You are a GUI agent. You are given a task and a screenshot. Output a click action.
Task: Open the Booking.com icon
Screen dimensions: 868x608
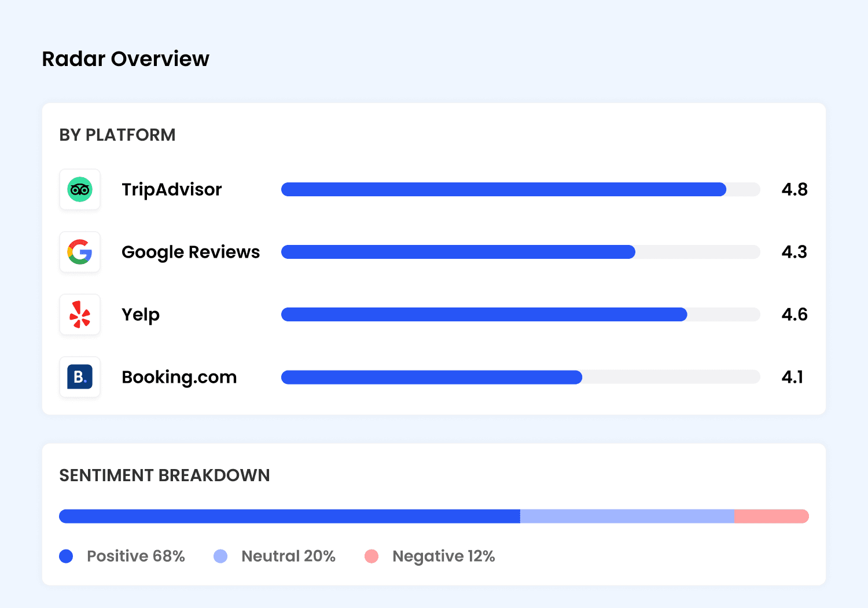click(80, 377)
